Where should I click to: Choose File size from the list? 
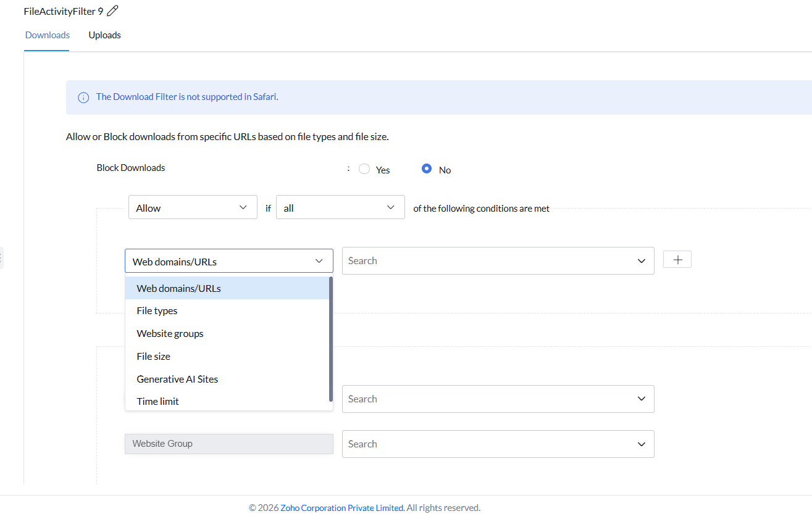tap(227, 356)
